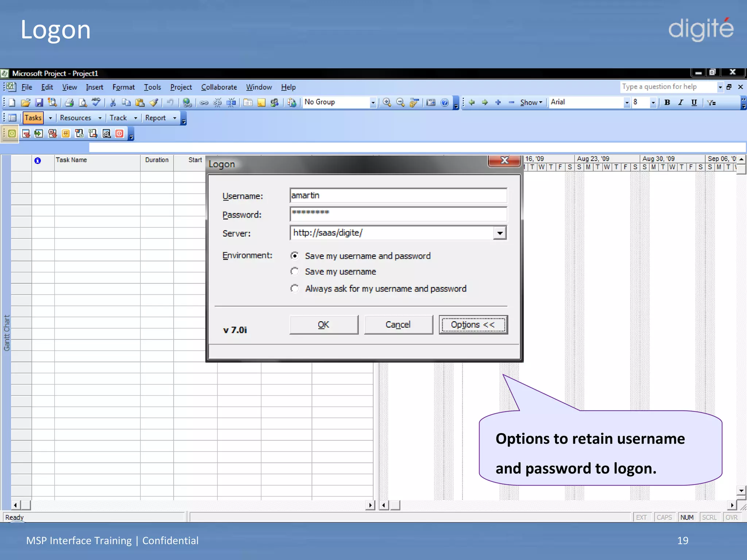Open the Tools menu
Viewport: 747px width, 560px height.
pyautogui.click(x=152, y=87)
